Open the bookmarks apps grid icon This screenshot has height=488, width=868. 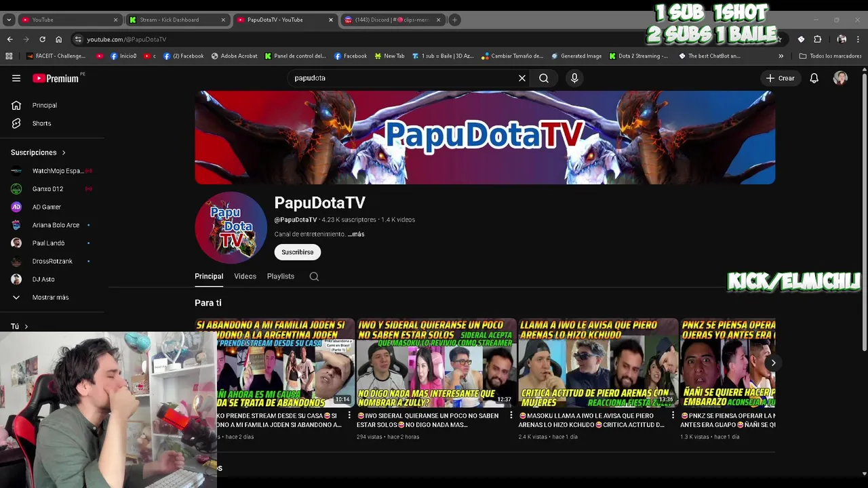tap(9, 56)
